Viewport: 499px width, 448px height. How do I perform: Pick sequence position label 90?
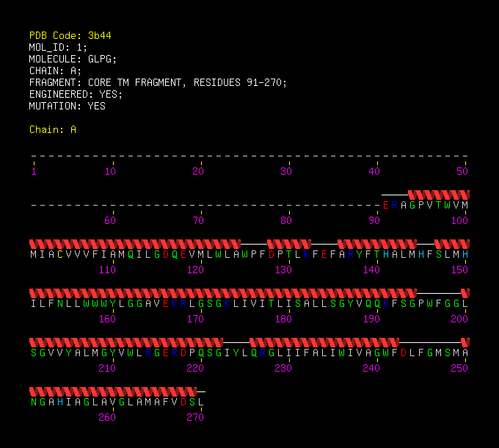(x=374, y=220)
